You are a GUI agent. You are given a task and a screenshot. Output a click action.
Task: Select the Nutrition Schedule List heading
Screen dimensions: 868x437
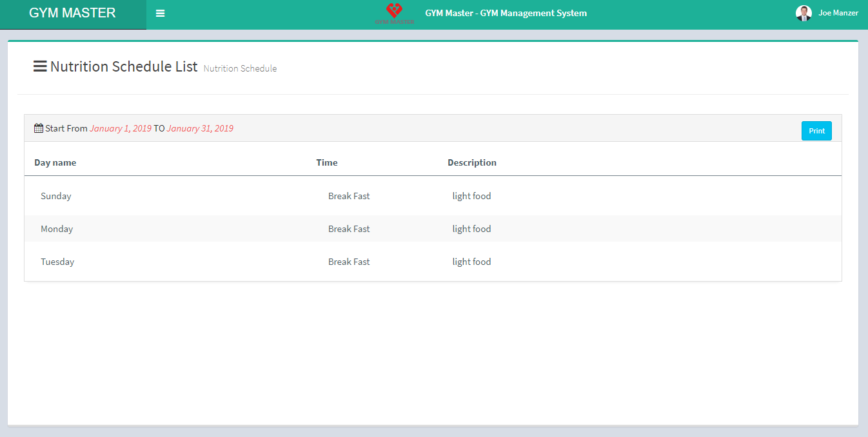(x=124, y=66)
